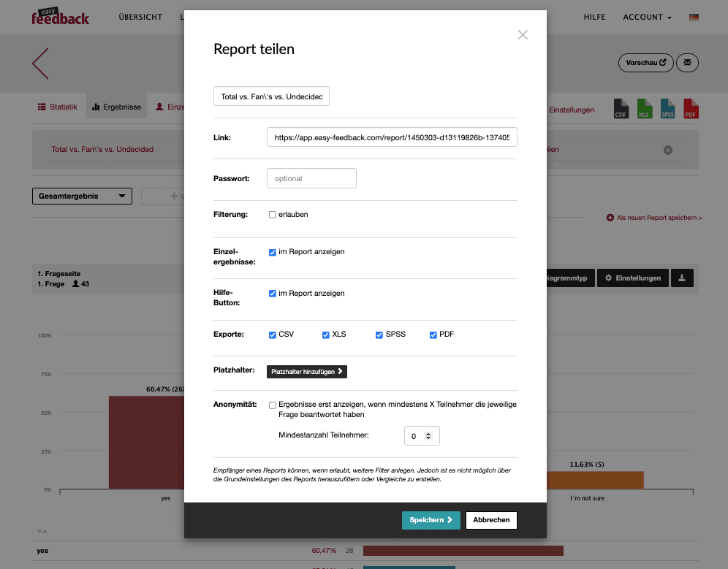Viewport: 728px width, 569px height.
Task: Click the easy-feedback logo
Action: pos(61,16)
